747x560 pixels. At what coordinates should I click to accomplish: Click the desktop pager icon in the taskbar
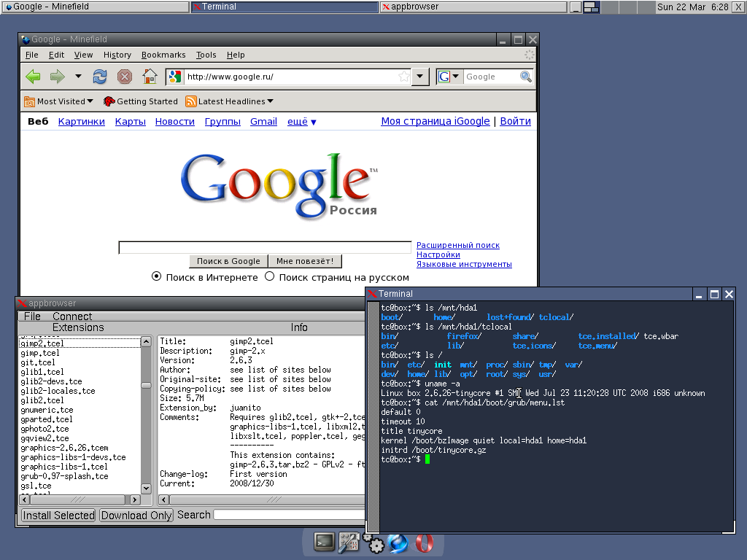[x=591, y=7]
